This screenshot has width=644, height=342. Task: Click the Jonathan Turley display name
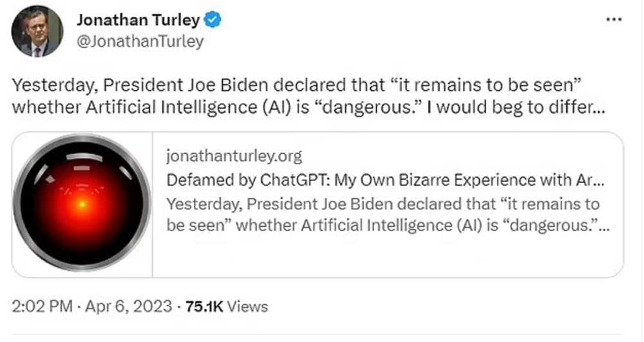click(138, 20)
